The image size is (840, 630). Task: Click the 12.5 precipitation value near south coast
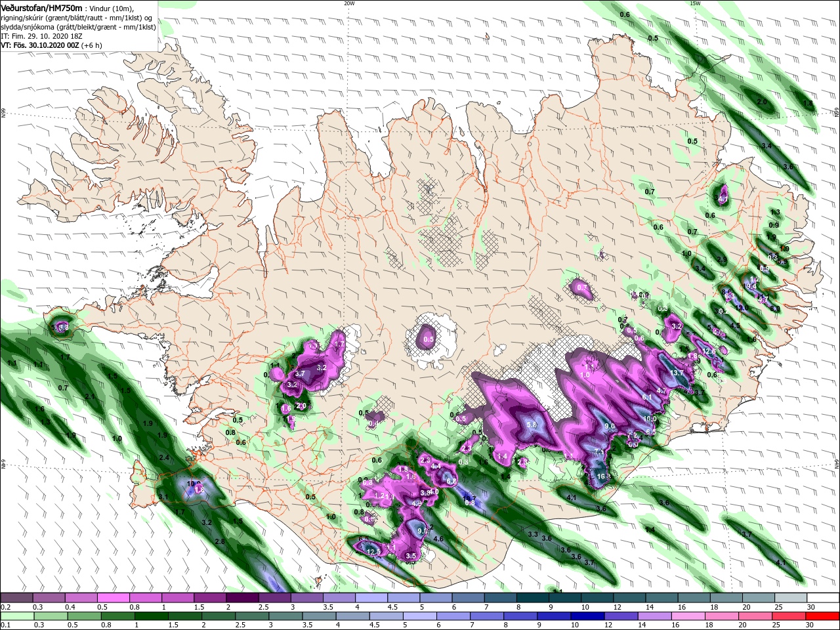pos(373,552)
